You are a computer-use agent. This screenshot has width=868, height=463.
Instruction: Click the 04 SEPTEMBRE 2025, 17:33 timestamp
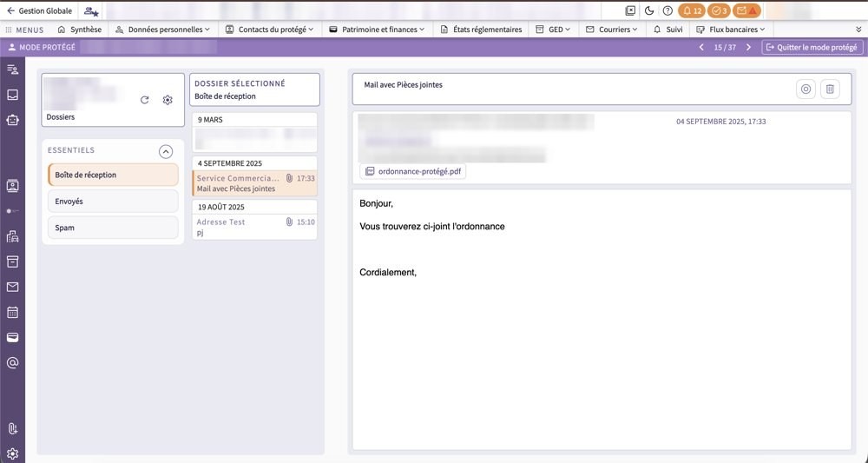tap(720, 122)
